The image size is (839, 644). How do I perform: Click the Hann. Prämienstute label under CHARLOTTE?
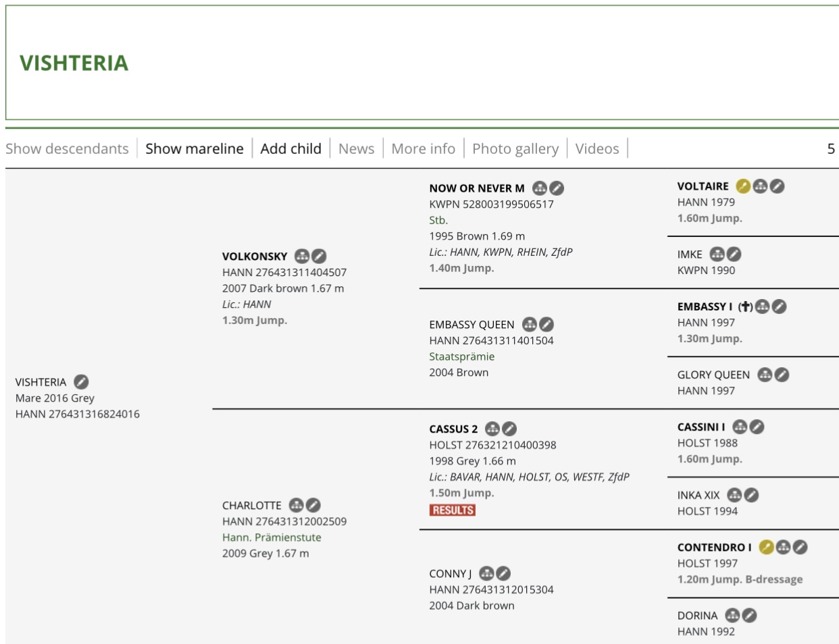pyautogui.click(x=272, y=537)
